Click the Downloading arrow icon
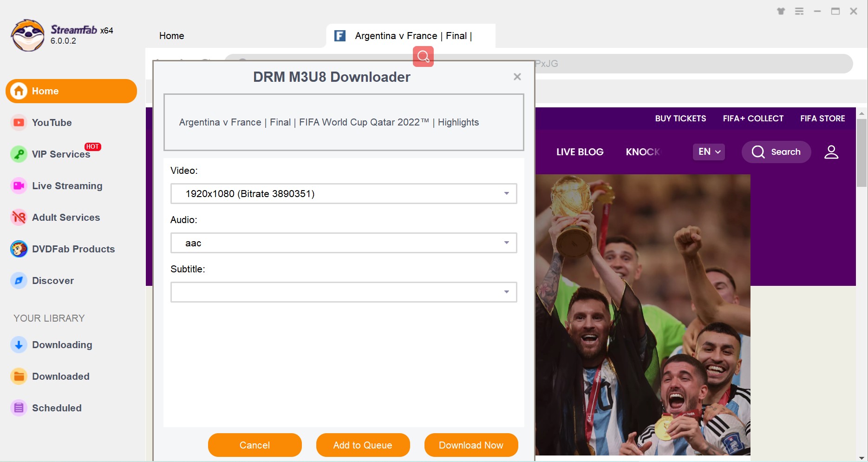This screenshot has width=868, height=462. [19, 345]
